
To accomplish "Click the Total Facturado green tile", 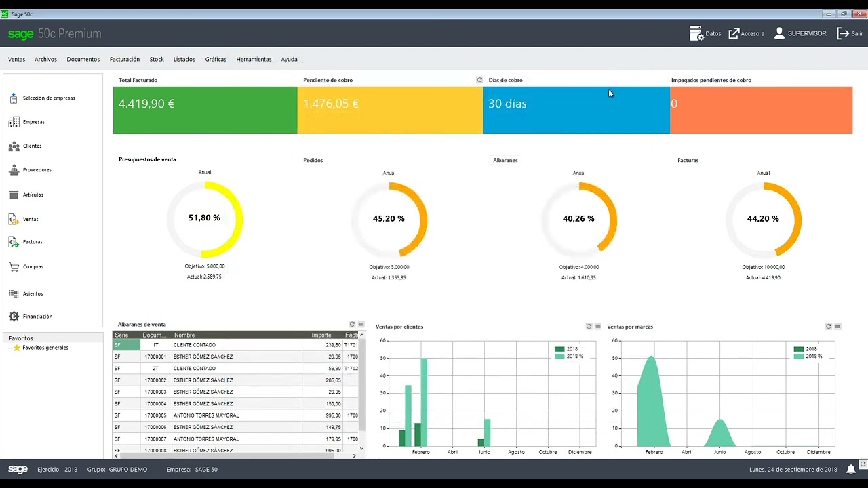I will point(205,110).
